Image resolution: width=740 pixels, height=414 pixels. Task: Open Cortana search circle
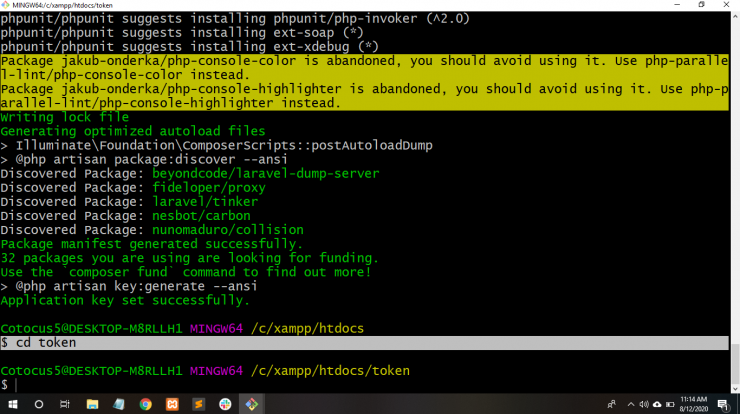(39, 404)
